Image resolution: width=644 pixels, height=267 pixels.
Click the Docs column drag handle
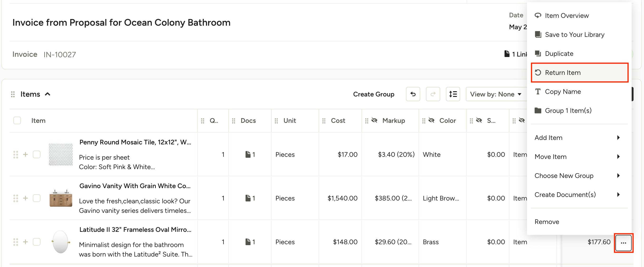click(234, 121)
